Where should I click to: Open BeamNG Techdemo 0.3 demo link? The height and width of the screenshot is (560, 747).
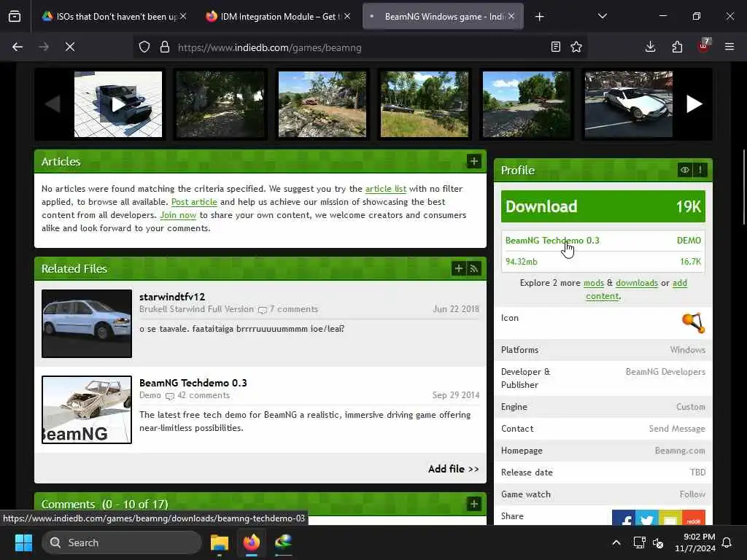552,241
